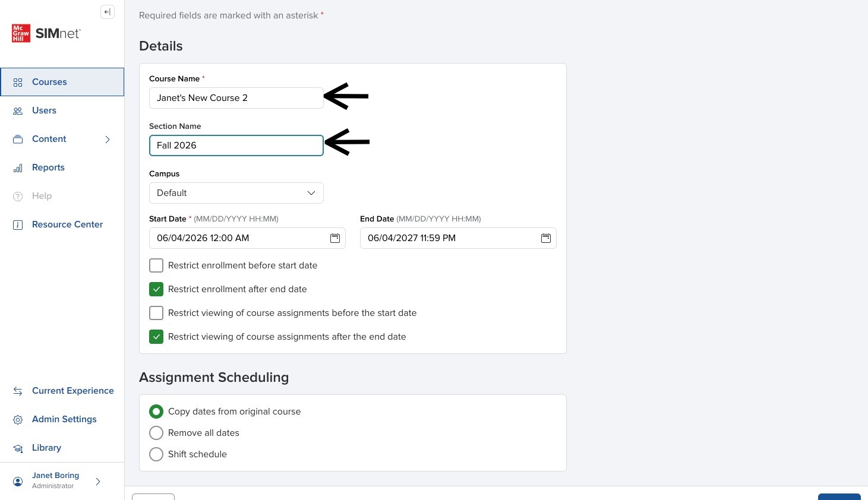868x500 pixels.
Task: Uncheck Restrict enrollment after end date
Action: pos(156,289)
